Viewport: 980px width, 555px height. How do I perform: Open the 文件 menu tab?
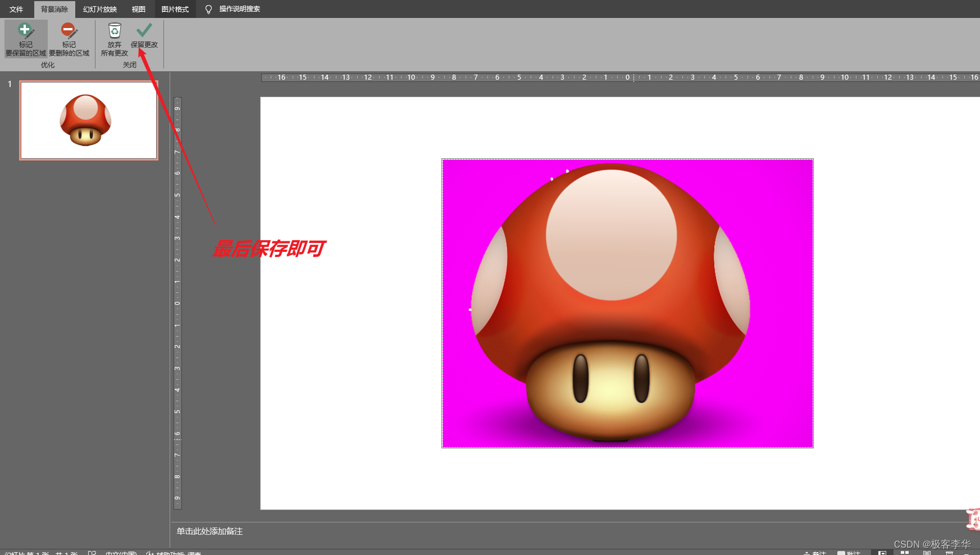[x=16, y=9]
